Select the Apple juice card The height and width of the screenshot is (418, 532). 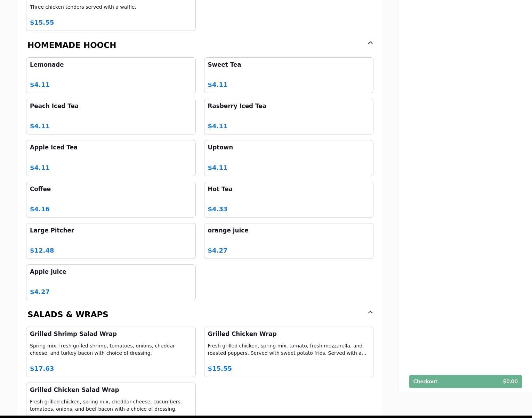click(111, 282)
